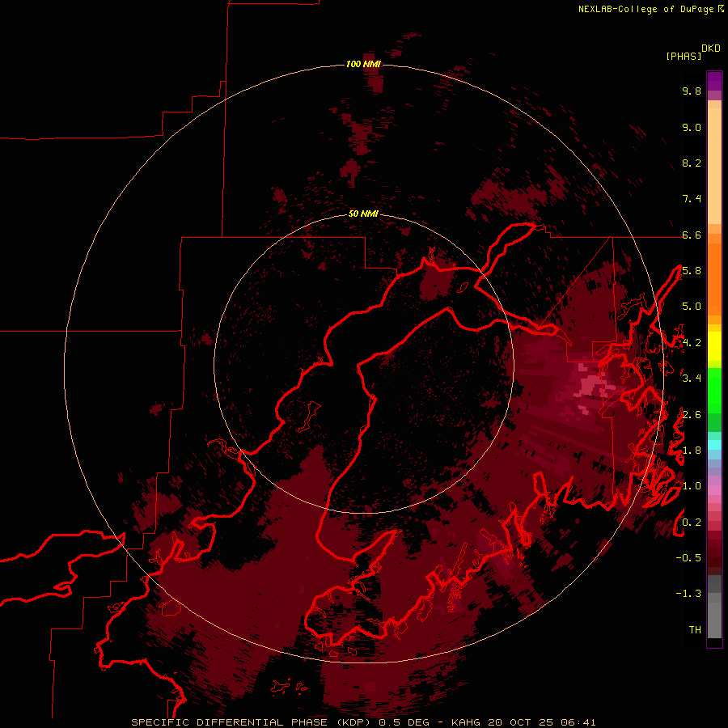Pick the purple segment of the color bar
The width and height of the screenshot is (728, 728).
[714, 81]
